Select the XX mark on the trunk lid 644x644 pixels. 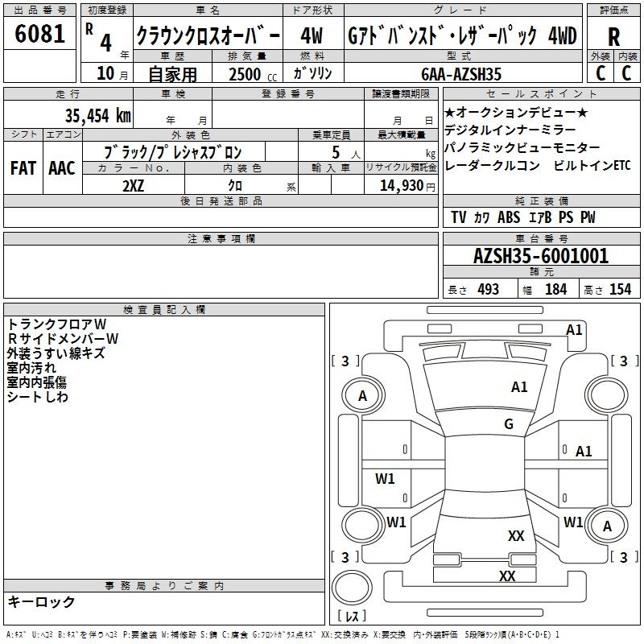coord(516,535)
